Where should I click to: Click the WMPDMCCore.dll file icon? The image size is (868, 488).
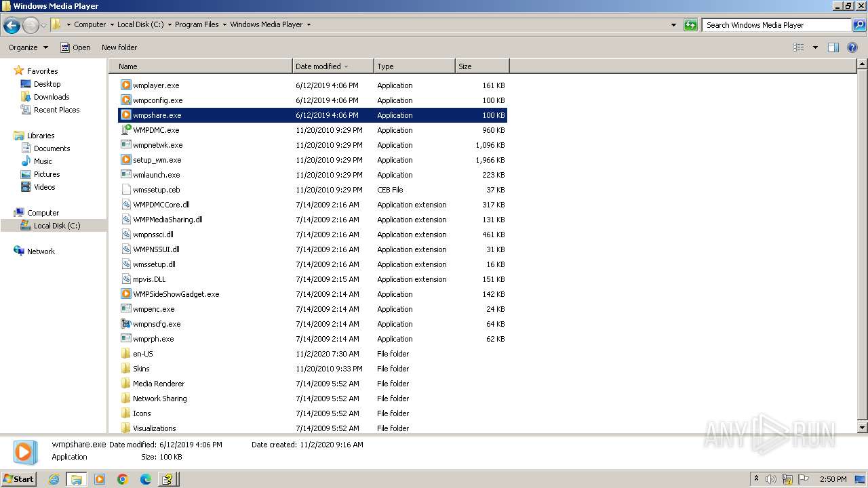(x=125, y=205)
